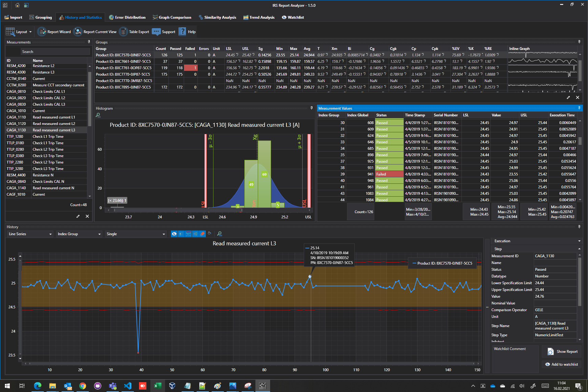Viewport: 588px width, 392px height.
Task: Pin the Groups panel
Action: pos(579,42)
